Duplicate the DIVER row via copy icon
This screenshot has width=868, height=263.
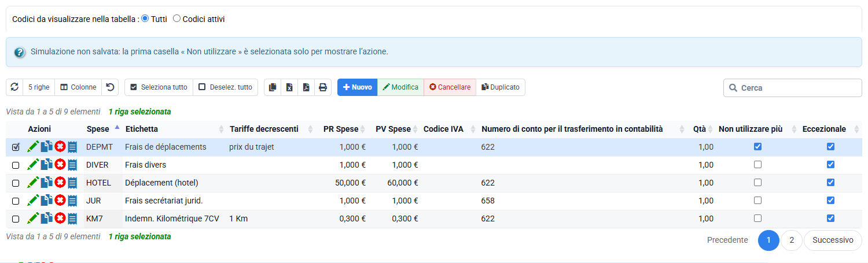(x=46, y=165)
